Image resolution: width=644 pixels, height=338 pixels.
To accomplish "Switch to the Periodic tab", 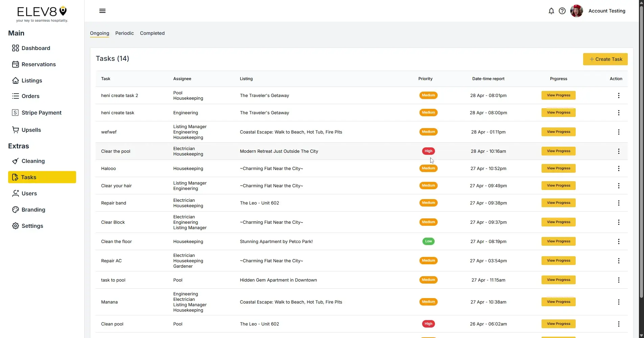I will pos(124,33).
